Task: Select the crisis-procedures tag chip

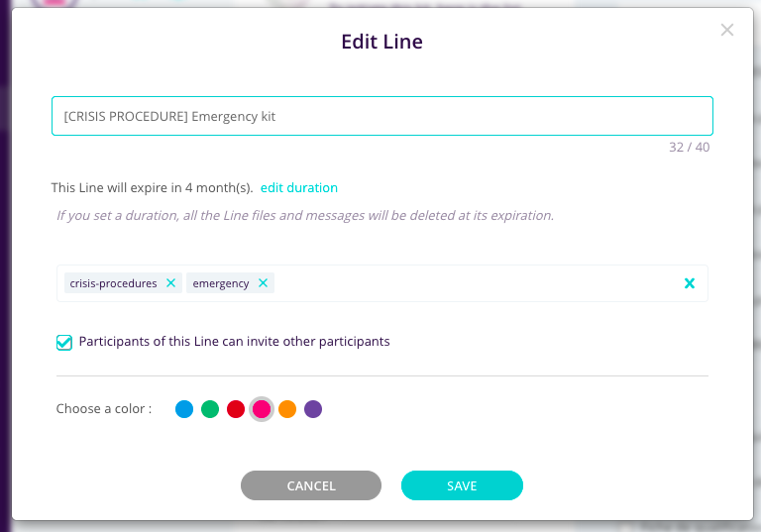Action: (x=113, y=283)
